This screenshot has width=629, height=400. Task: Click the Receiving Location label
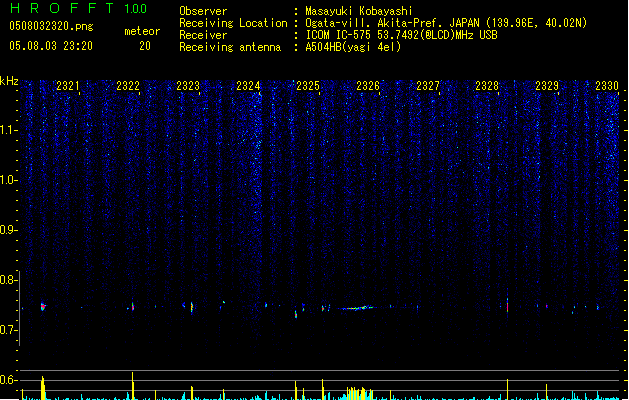(233, 23)
